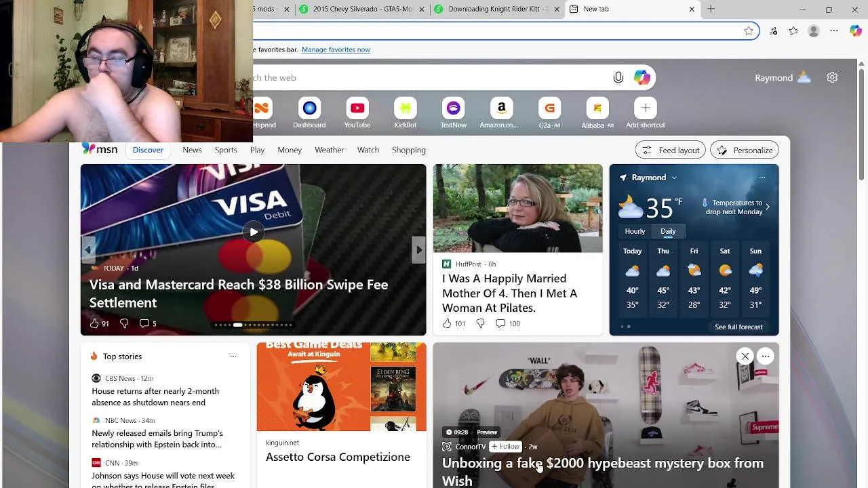Viewport: 868px width, 488px height.
Task: Select the Play tab
Action: click(257, 150)
